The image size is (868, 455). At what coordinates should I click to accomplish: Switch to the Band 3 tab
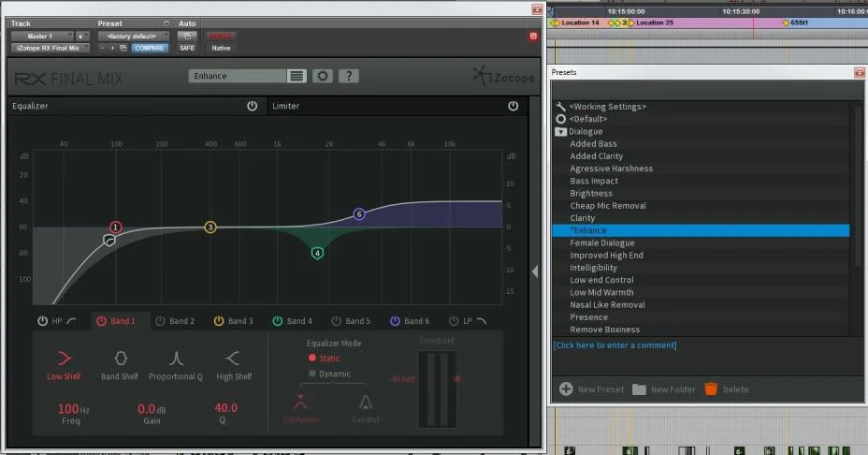click(240, 321)
